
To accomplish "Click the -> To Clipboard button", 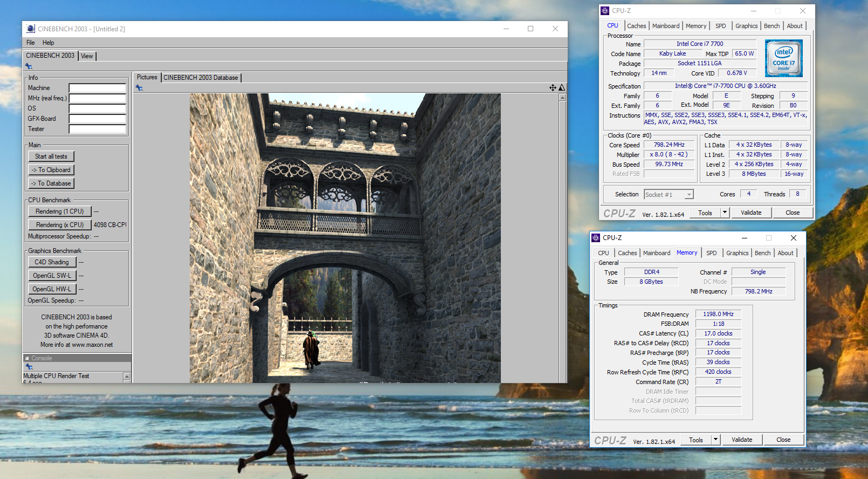I will click(51, 170).
